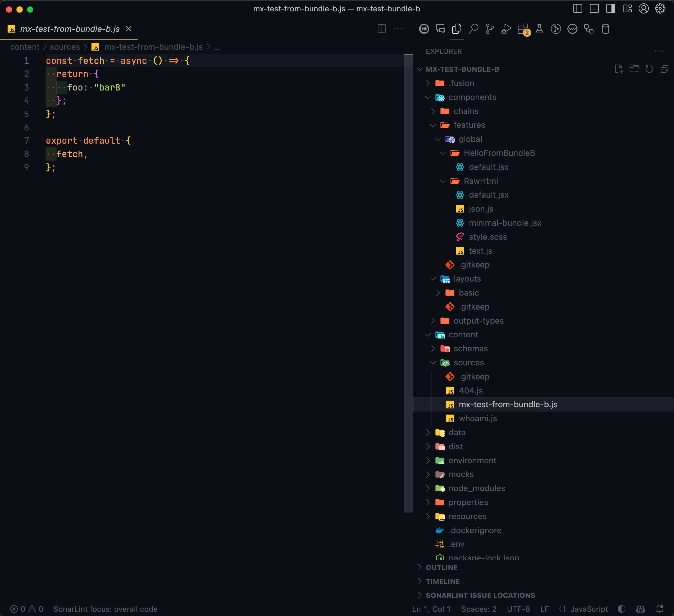Expand the TIMELINE section

543,581
